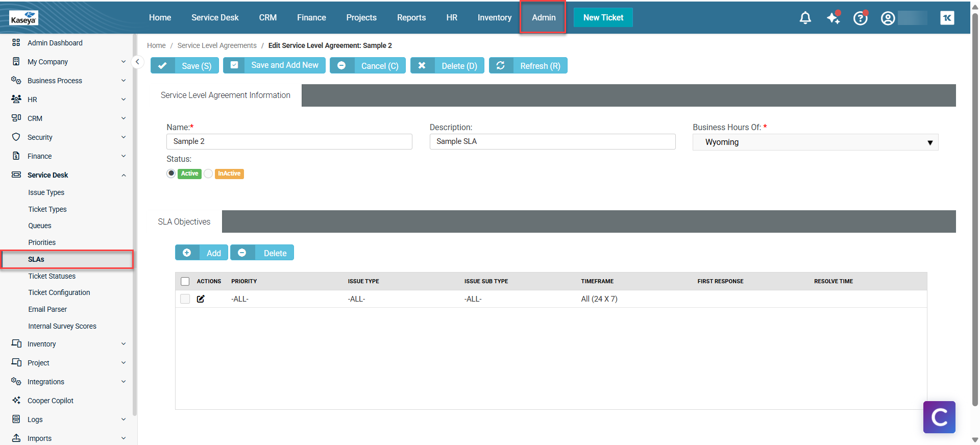Click the Logs sidebar icon
980x445 pixels.
(x=16, y=419)
